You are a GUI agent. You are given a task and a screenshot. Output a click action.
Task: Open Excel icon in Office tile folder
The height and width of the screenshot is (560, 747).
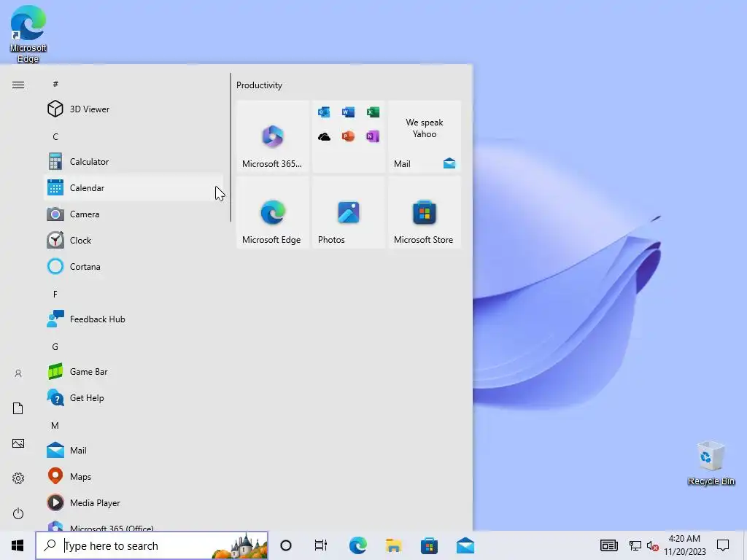[x=373, y=112]
